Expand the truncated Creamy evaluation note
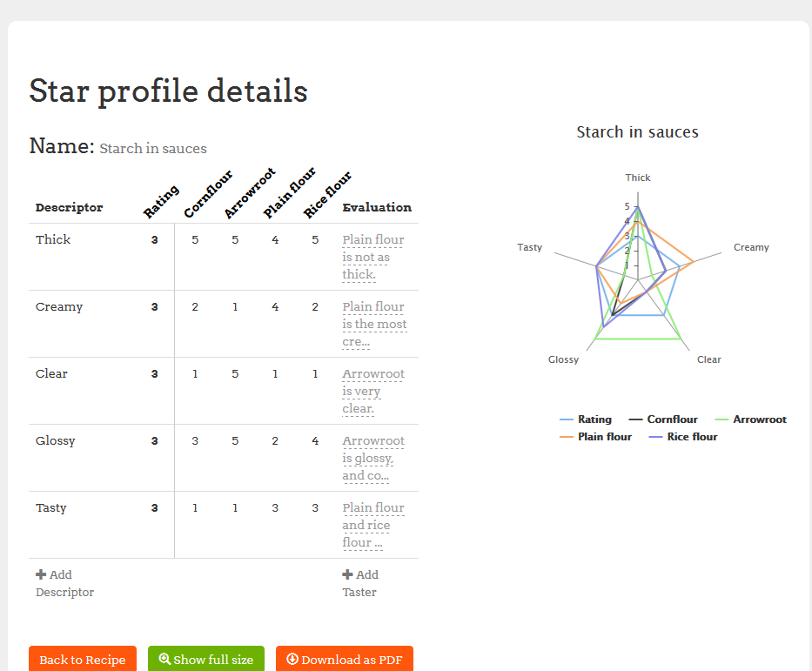 click(373, 324)
